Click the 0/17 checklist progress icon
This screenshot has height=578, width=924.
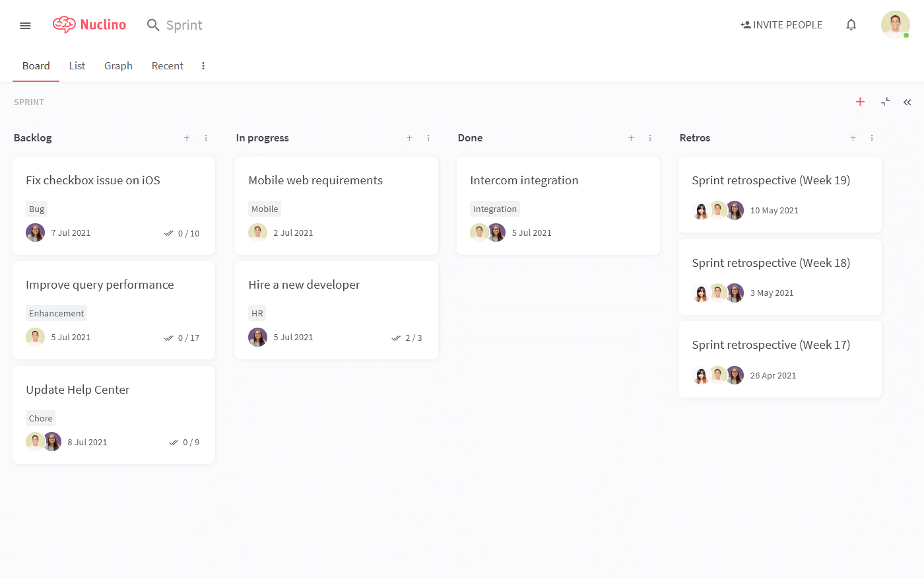pyautogui.click(x=169, y=338)
